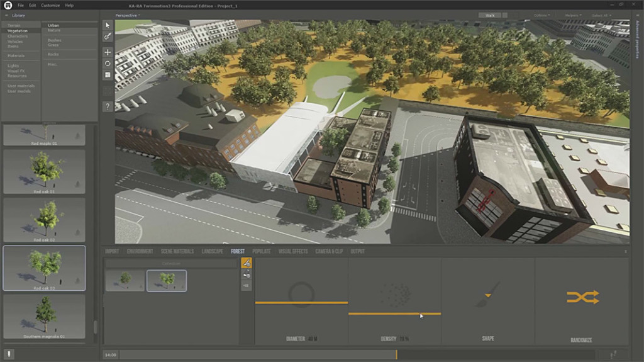
Task: Switch to the Camera & Clip tab
Action: (329, 251)
